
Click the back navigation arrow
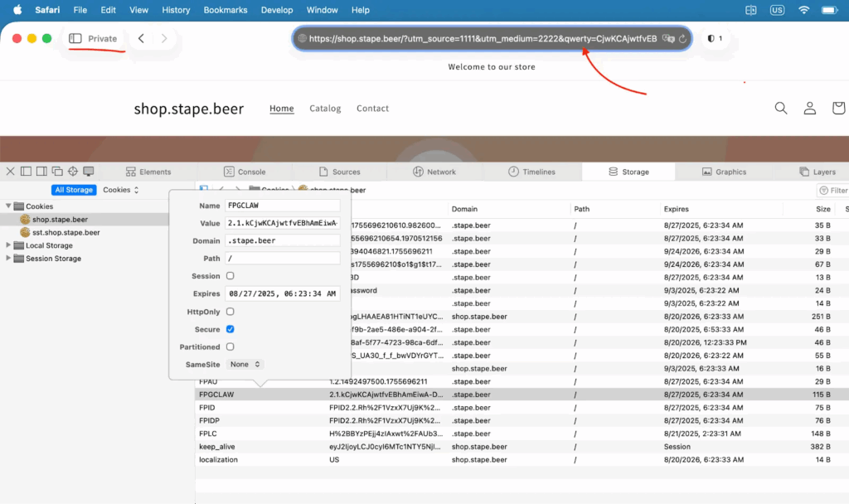pyautogui.click(x=142, y=38)
